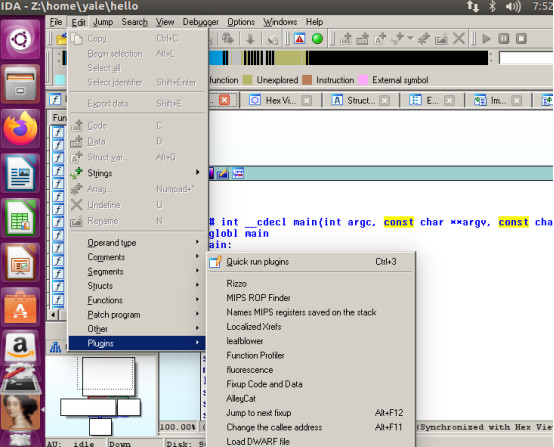Close the Hex View tab
The width and height of the screenshot is (554, 447).
pyautogui.click(x=307, y=101)
